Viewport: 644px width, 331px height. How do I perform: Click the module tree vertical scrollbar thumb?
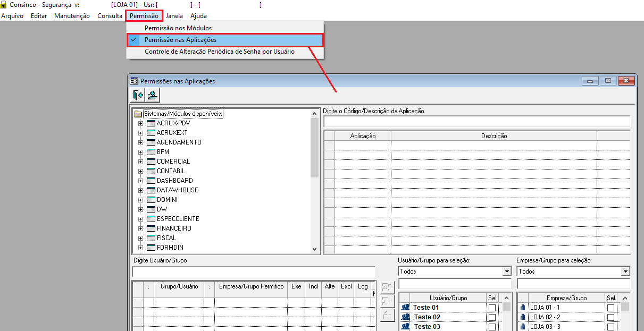(315, 147)
